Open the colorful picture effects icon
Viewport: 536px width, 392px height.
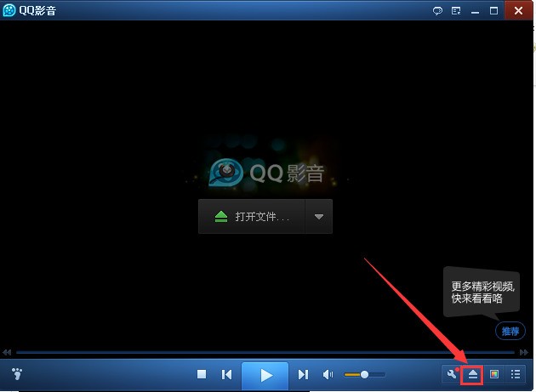point(494,374)
